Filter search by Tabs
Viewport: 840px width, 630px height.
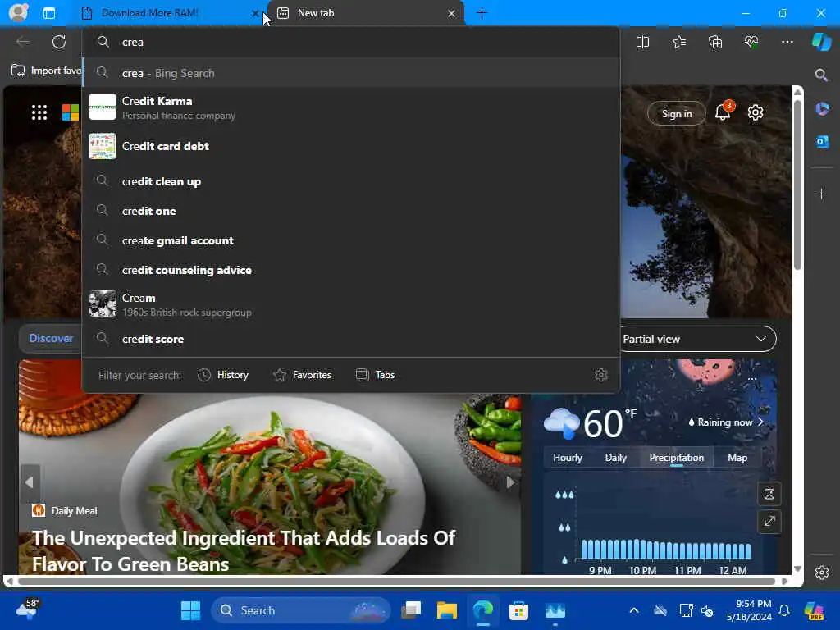pos(375,375)
